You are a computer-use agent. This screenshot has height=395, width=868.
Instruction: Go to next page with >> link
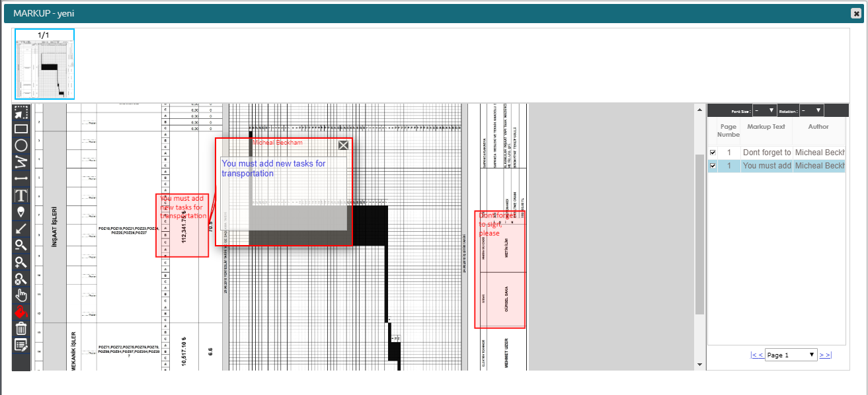pyautogui.click(x=825, y=355)
